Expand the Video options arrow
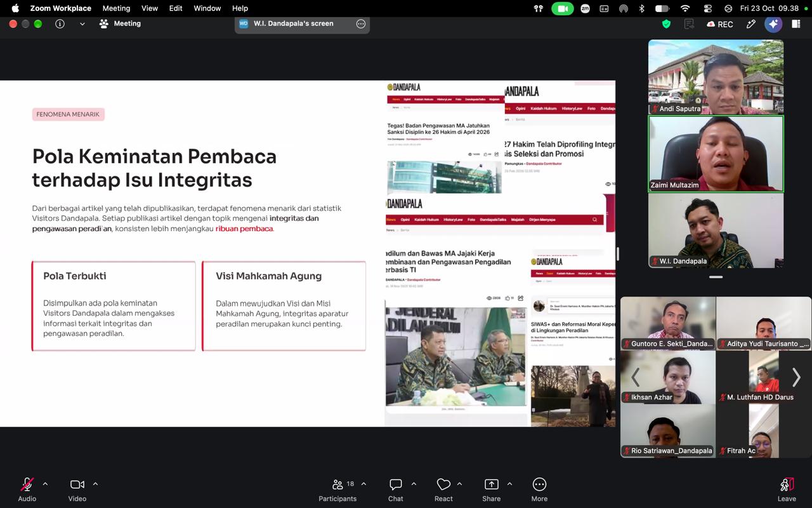This screenshot has height=508, width=812. point(95,484)
